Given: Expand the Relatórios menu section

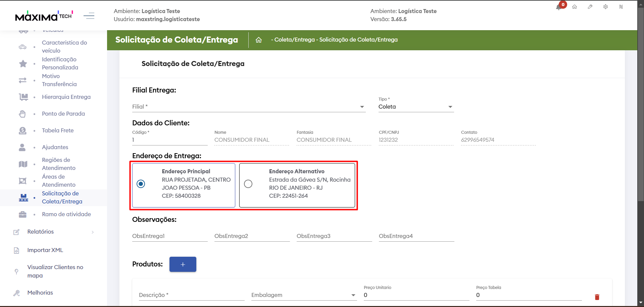Looking at the screenshot, I should [54, 232].
